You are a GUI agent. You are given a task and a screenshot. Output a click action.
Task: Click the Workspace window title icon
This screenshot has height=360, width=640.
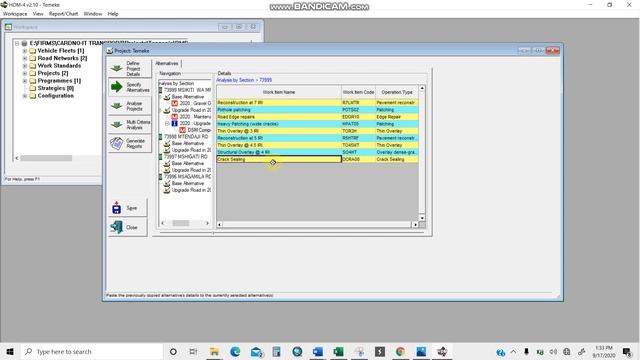[8, 27]
